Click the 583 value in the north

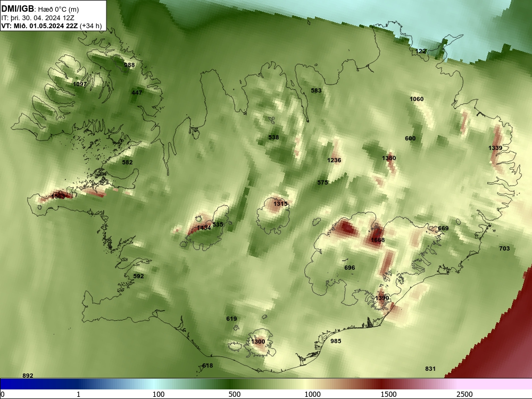[x=316, y=90]
